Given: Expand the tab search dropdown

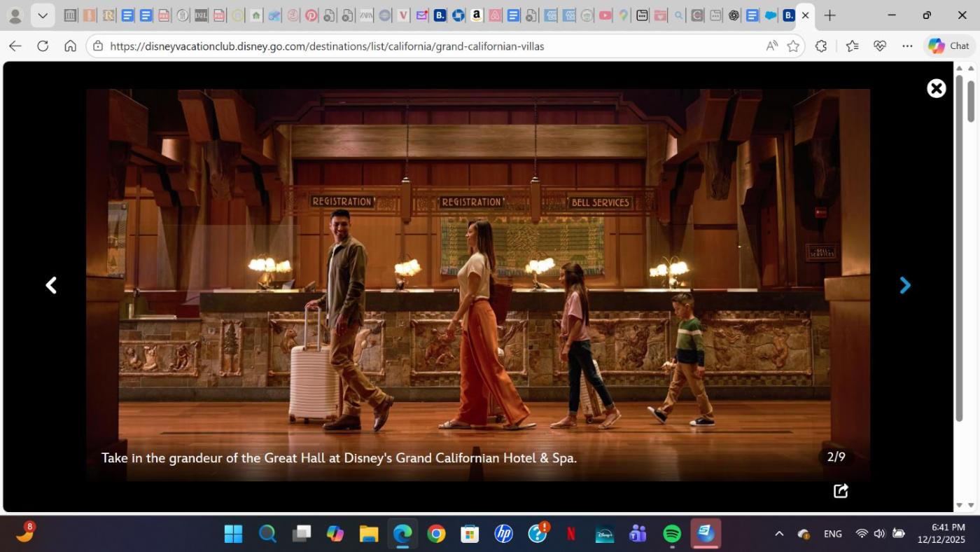Looking at the screenshot, I should coord(43,15).
